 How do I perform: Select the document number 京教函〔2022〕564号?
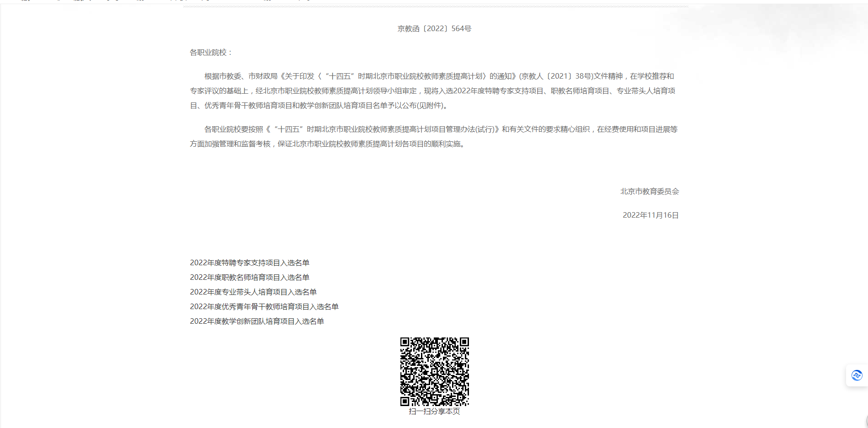point(434,28)
